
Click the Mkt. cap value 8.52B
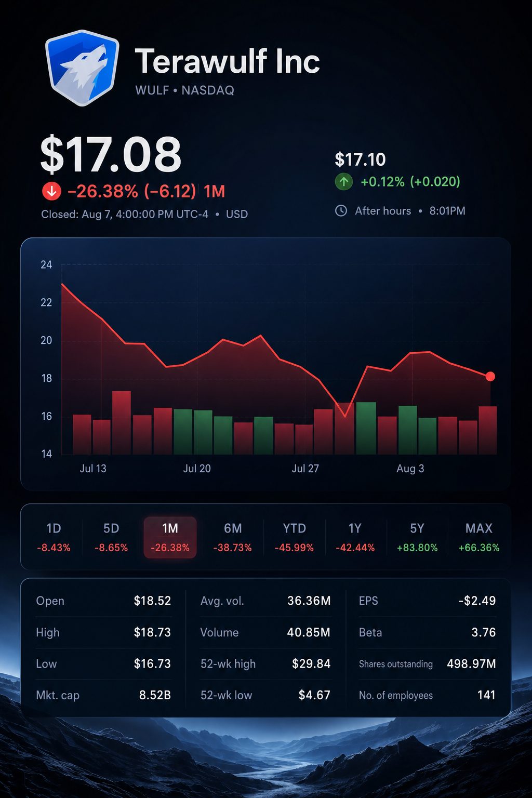tap(155, 695)
